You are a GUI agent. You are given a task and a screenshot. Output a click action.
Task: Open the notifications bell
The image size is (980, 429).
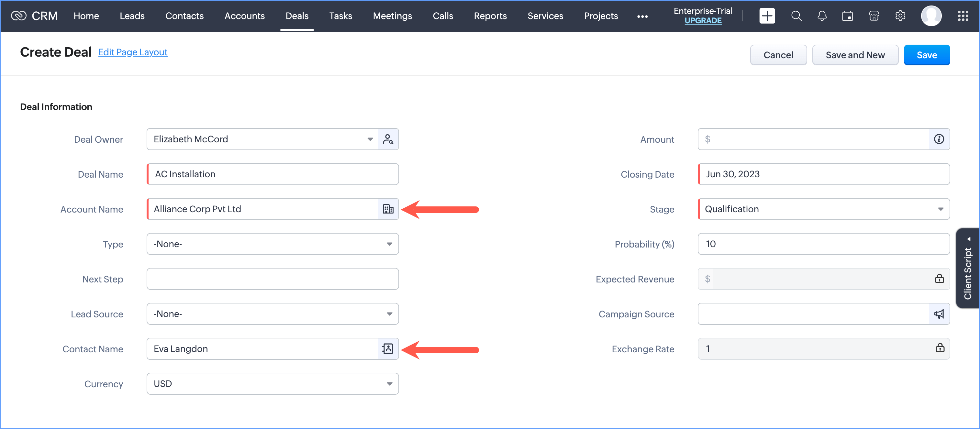(x=822, y=16)
